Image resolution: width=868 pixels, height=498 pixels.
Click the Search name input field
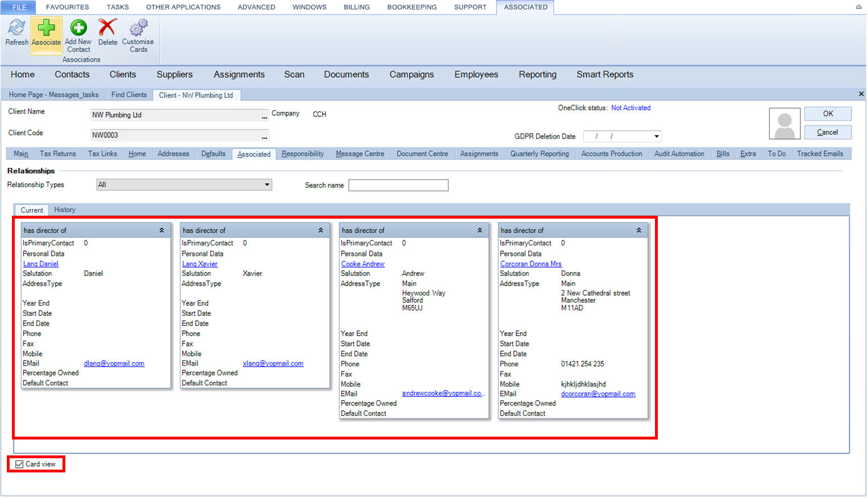click(x=398, y=185)
